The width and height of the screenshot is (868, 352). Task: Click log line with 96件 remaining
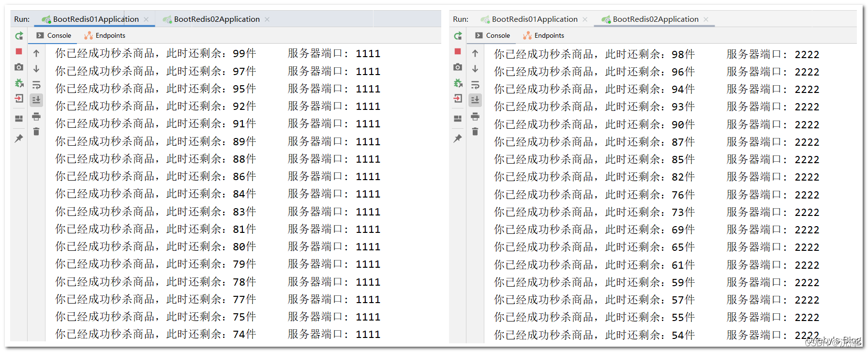coord(657,72)
